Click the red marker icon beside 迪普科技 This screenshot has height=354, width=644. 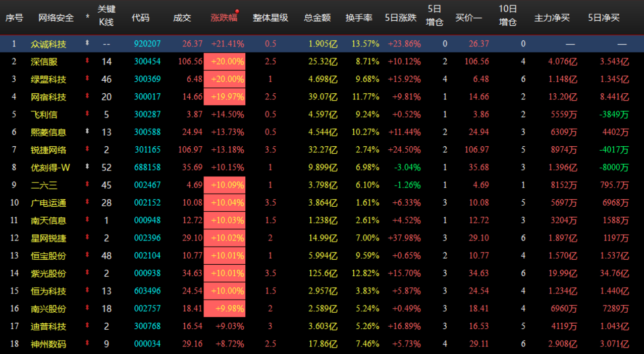87,326
